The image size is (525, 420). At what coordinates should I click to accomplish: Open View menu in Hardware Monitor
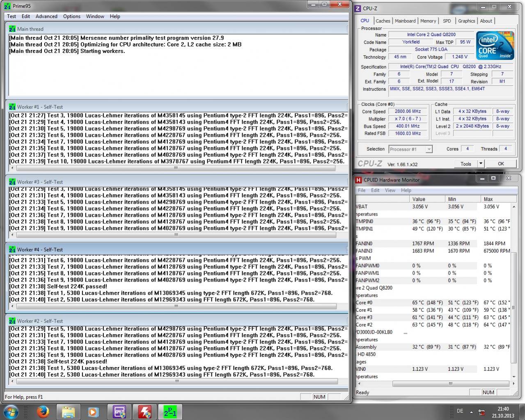pyautogui.click(x=390, y=190)
